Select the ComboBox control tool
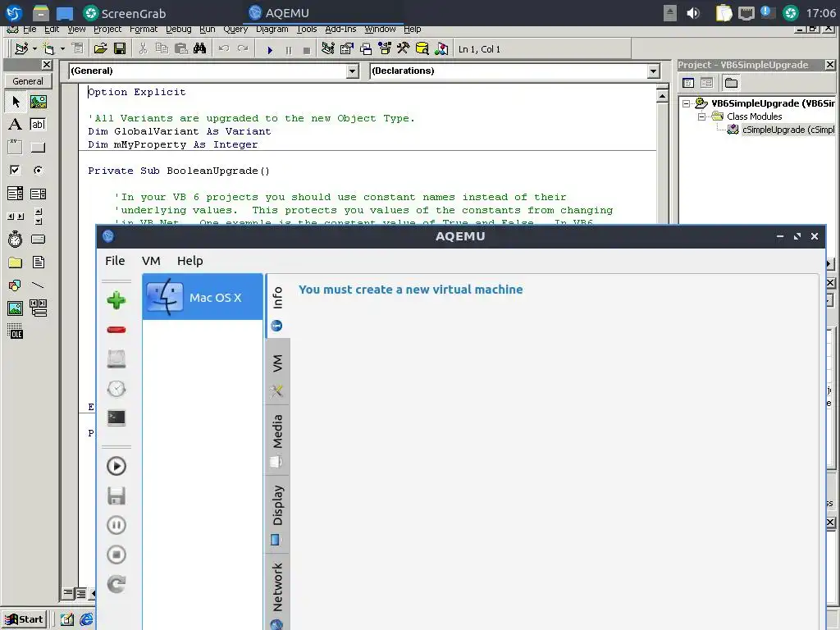Screen dimensions: 840x630 (15, 193)
